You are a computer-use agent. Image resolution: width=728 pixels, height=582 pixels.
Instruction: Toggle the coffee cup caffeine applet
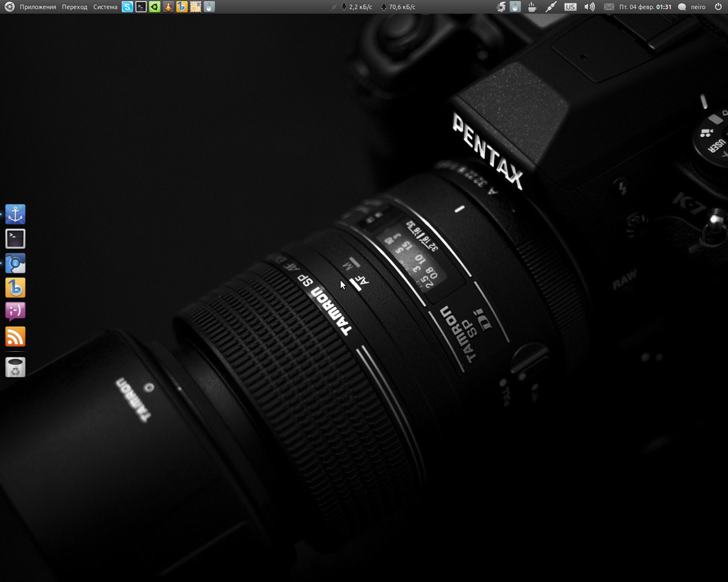532,7
